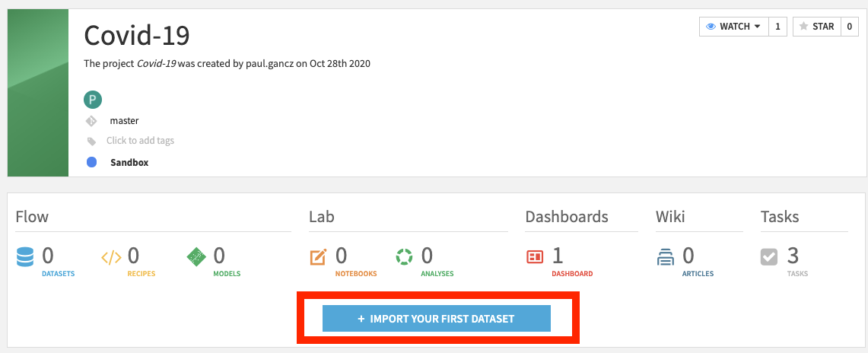The image size is (868, 353).
Task: Open the Flow section heading
Action: (32, 217)
